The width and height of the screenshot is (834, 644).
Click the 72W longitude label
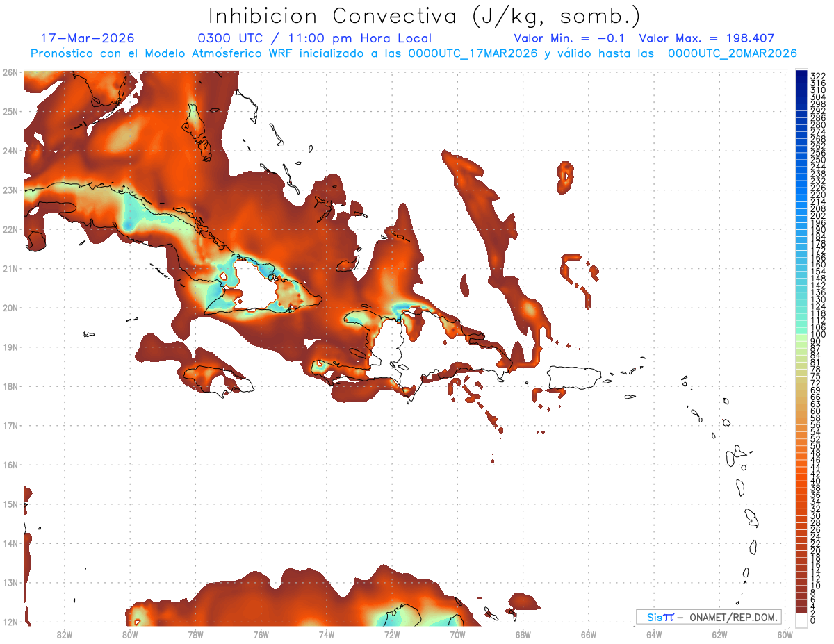[392, 634]
